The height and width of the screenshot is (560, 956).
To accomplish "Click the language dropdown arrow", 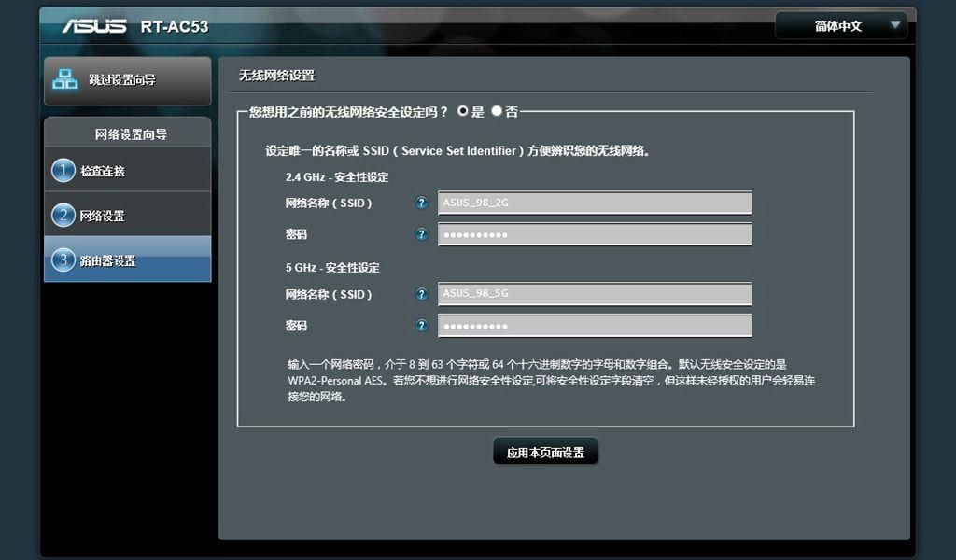I will coord(895,25).
